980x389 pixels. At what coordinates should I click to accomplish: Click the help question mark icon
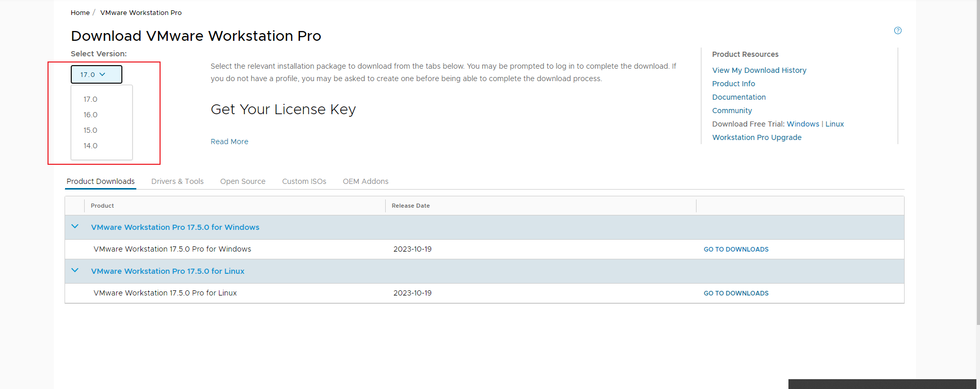pos(898,30)
